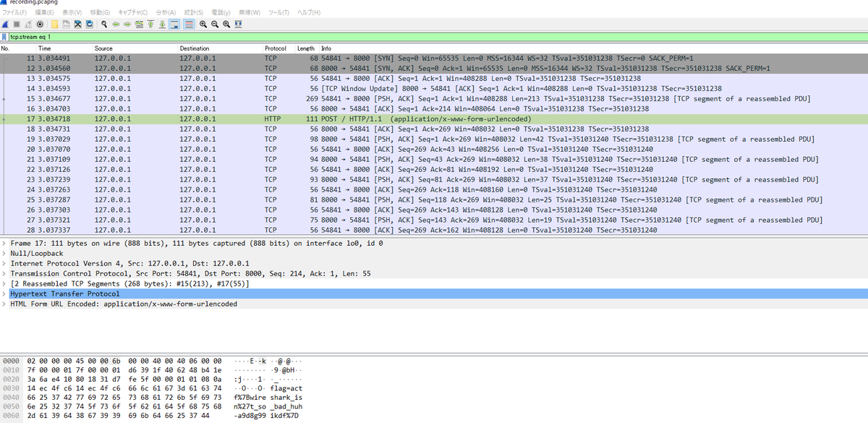Image resolution: width=868 pixels, height=423 pixels.
Task: Close the capture file using X icon
Action: 77,25
